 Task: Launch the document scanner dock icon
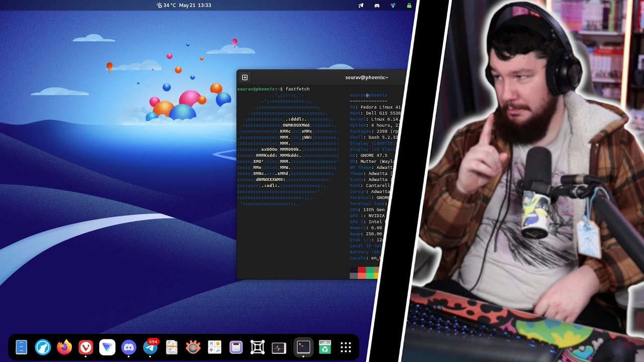[x=172, y=347]
